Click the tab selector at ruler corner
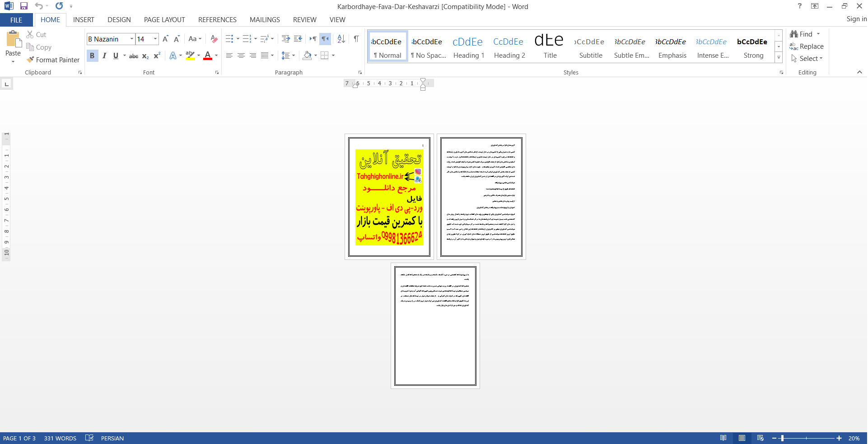The height and width of the screenshot is (444, 868). pyautogui.click(x=6, y=84)
